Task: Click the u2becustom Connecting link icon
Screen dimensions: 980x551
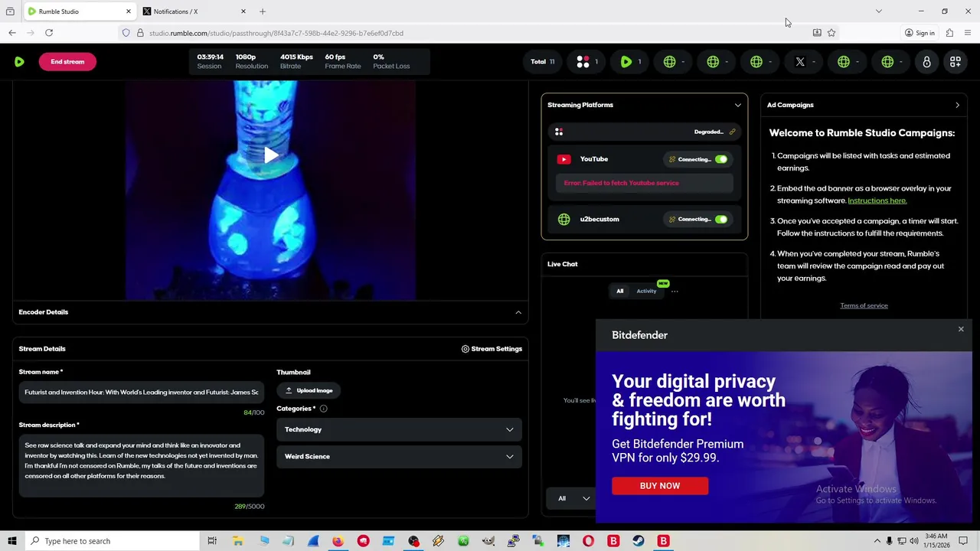Action: click(x=672, y=220)
